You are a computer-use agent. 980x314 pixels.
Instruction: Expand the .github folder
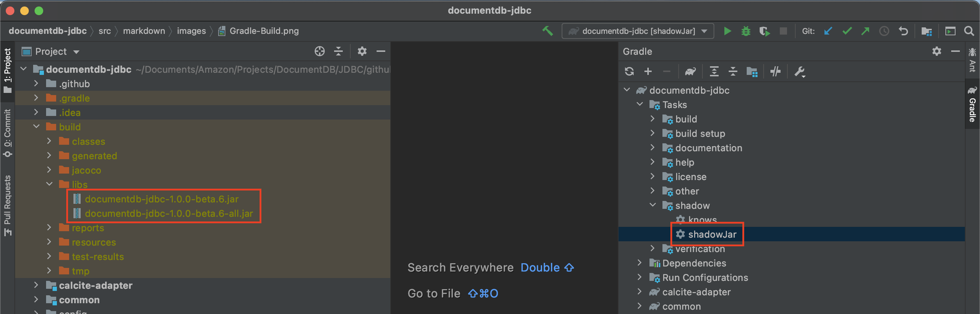pyautogui.click(x=36, y=83)
